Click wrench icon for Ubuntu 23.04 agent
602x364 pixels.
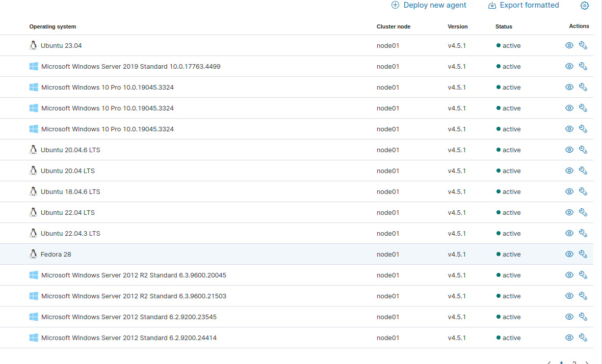(x=583, y=45)
